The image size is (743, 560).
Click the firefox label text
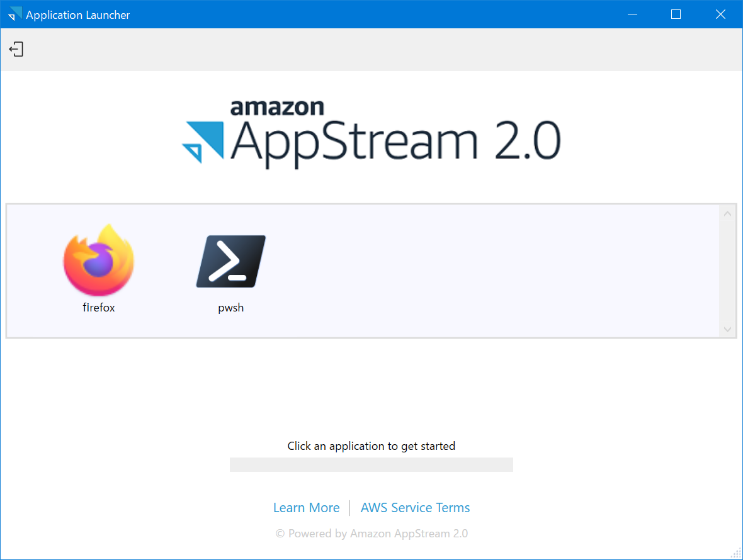tap(98, 308)
